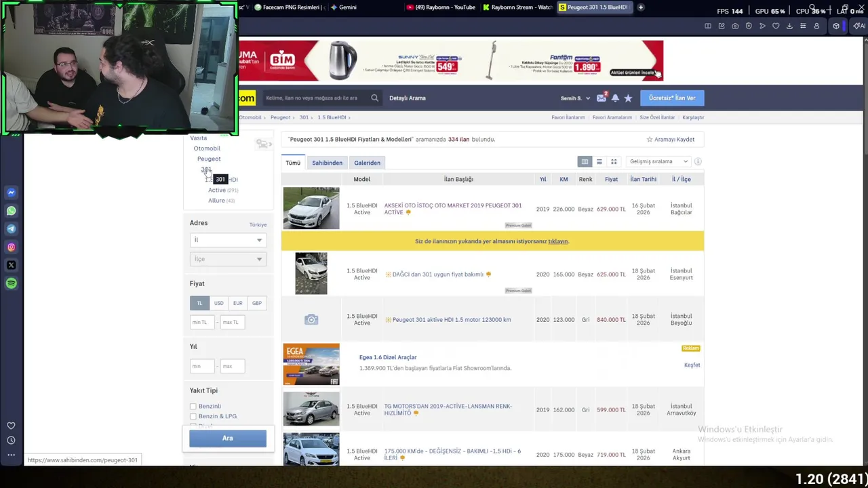Open Karşılaştır compare link

693,117
